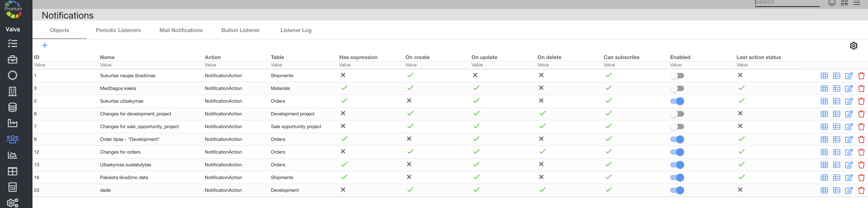Click grid table icon for dede row
Image resolution: width=868 pixels, height=208 pixels.
(x=824, y=190)
